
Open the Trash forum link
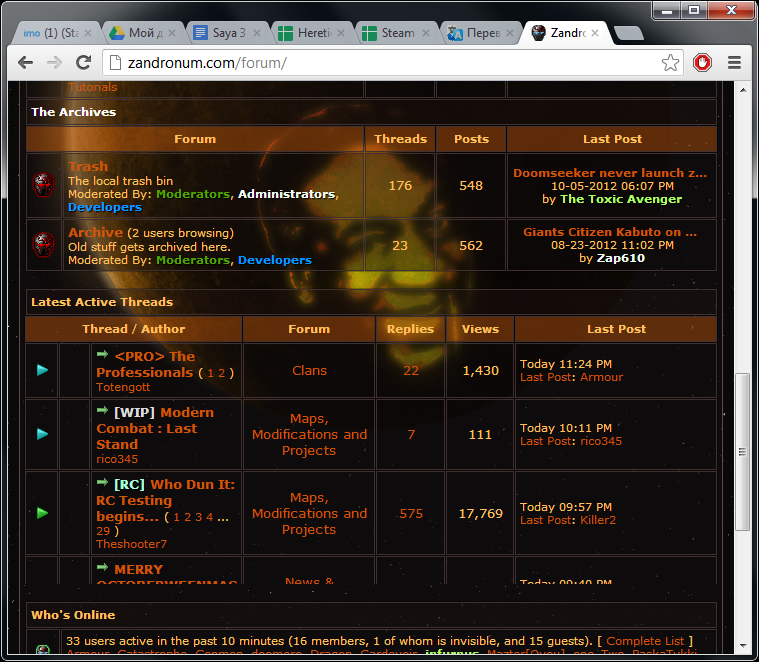pyautogui.click(x=88, y=167)
